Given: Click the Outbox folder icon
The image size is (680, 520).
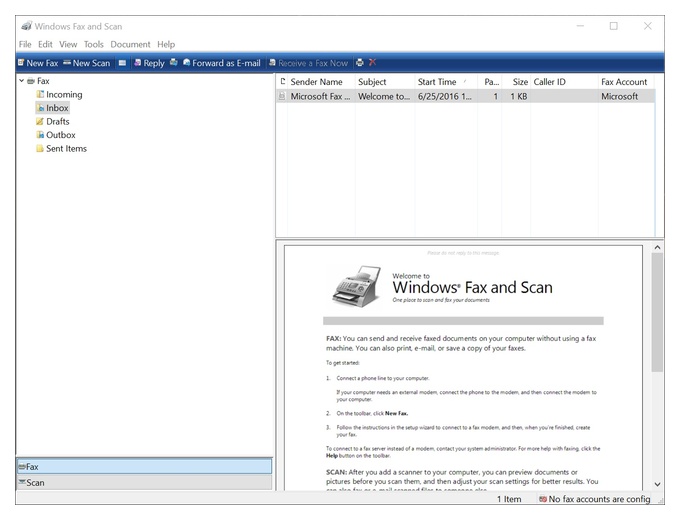Looking at the screenshot, I should click(40, 134).
